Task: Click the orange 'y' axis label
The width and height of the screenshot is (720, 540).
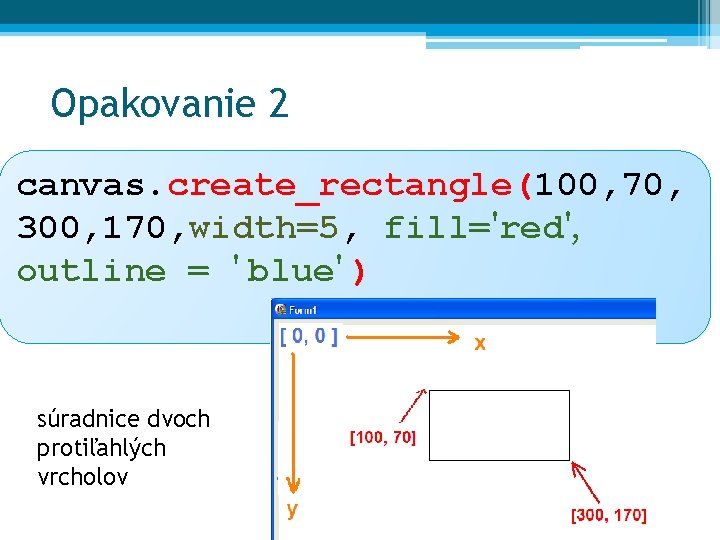Action: [292, 510]
